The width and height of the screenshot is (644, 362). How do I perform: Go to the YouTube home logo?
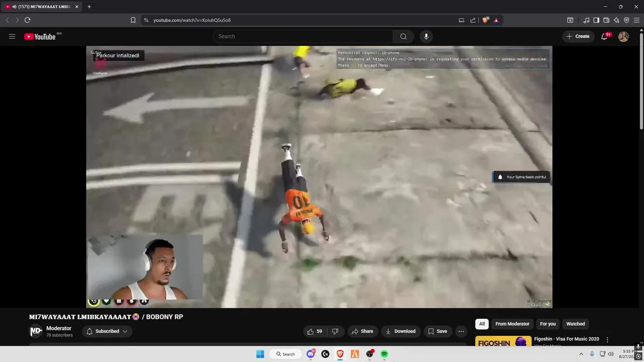[40, 36]
